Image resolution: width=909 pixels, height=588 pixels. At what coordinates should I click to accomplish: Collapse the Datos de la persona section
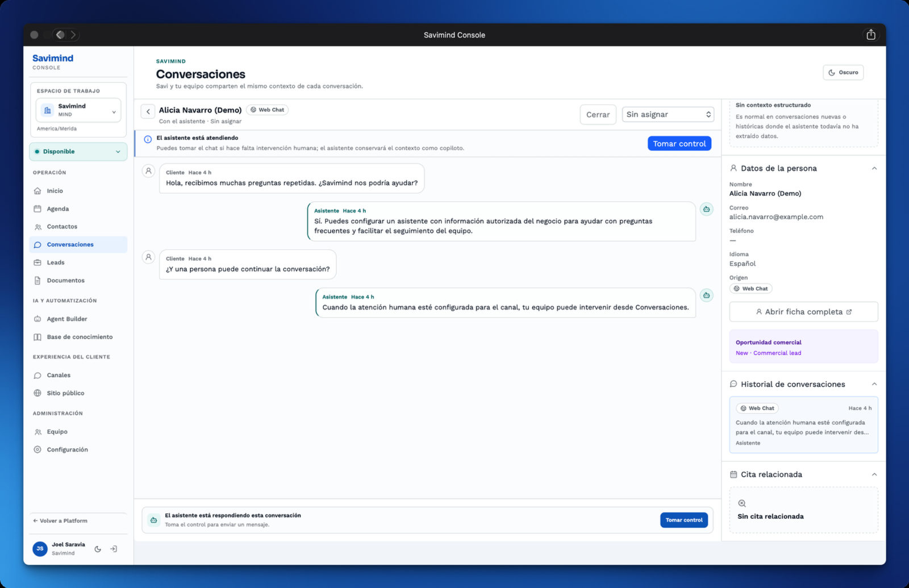[x=874, y=168]
